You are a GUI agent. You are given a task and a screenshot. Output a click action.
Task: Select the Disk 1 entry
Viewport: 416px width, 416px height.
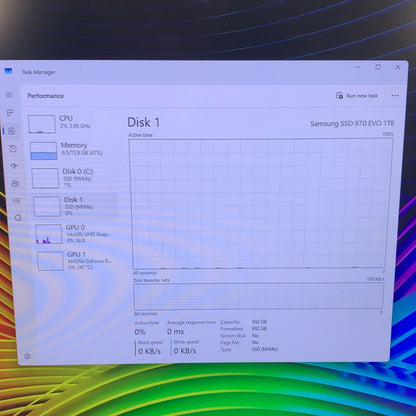75,206
